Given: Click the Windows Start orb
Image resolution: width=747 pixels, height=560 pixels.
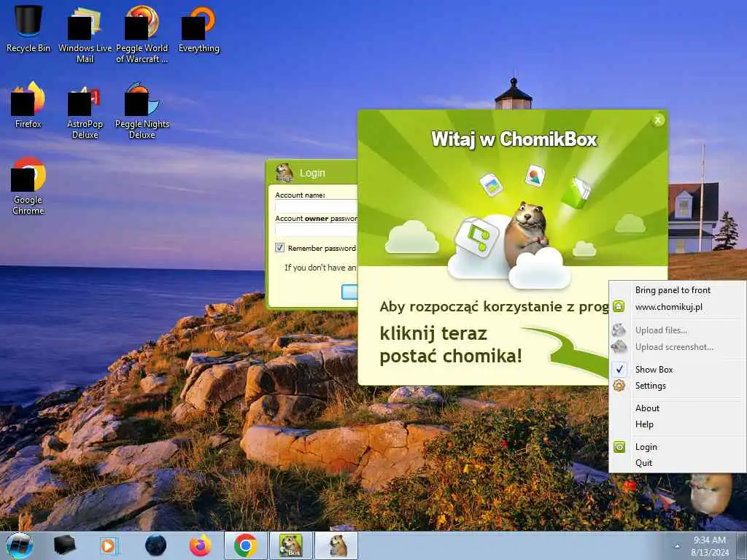Looking at the screenshot, I should tap(20, 545).
